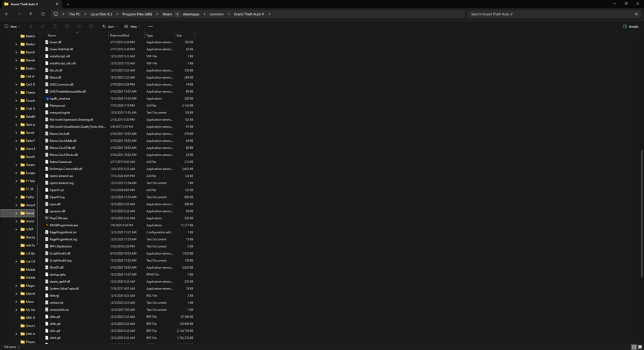The width and height of the screenshot is (644, 350).
Task: Select the FC 26 folder in sidebar
Action: (28, 190)
